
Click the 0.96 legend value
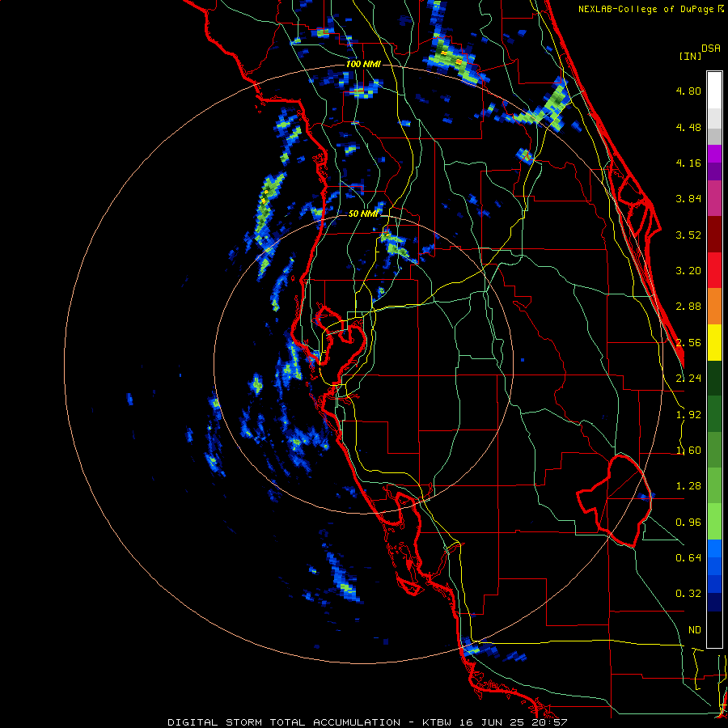[x=688, y=523]
